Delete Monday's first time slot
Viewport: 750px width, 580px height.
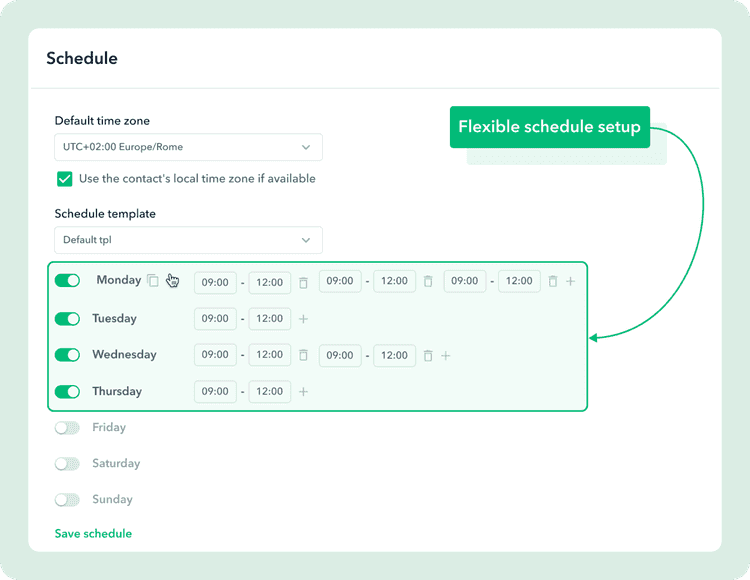[x=303, y=283]
